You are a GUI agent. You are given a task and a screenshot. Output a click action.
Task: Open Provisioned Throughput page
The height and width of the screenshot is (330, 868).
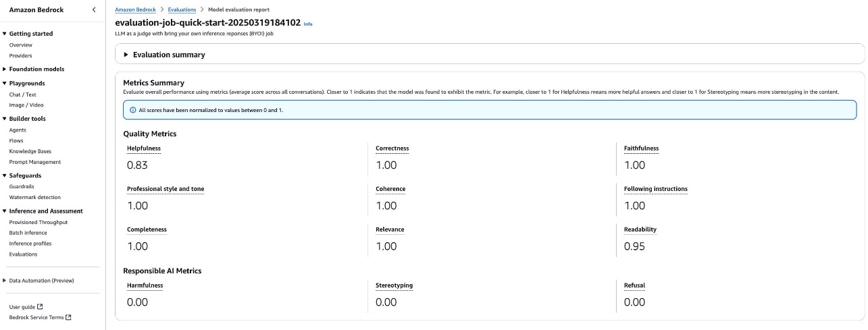[38, 222]
